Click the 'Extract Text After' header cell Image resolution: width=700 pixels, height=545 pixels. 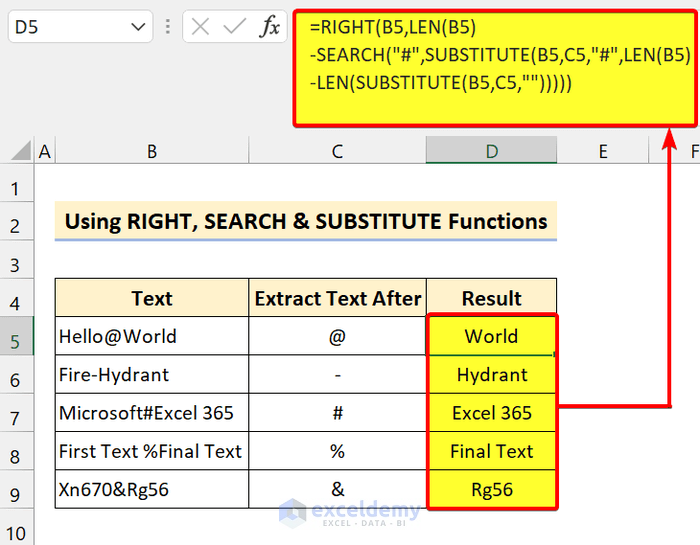click(338, 298)
